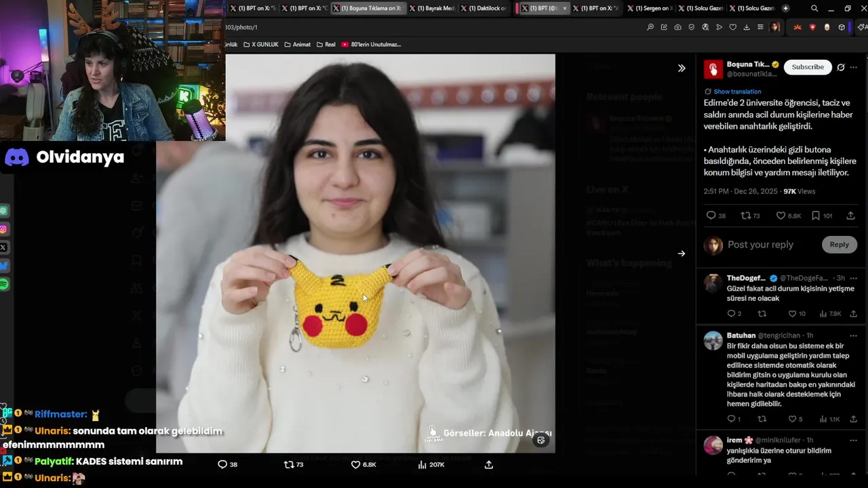
Task: Switch to first Solcu Gazet... tab
Action: click(x=701, y=8)
